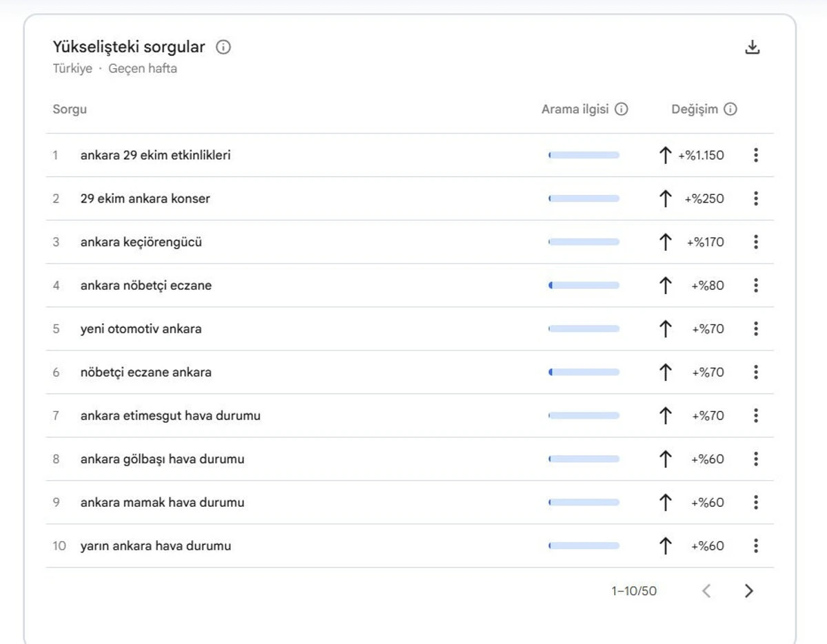827x644 pixels.
Task: Open query ankara gölbaşı hava durumu
Action: coord(162,459)
